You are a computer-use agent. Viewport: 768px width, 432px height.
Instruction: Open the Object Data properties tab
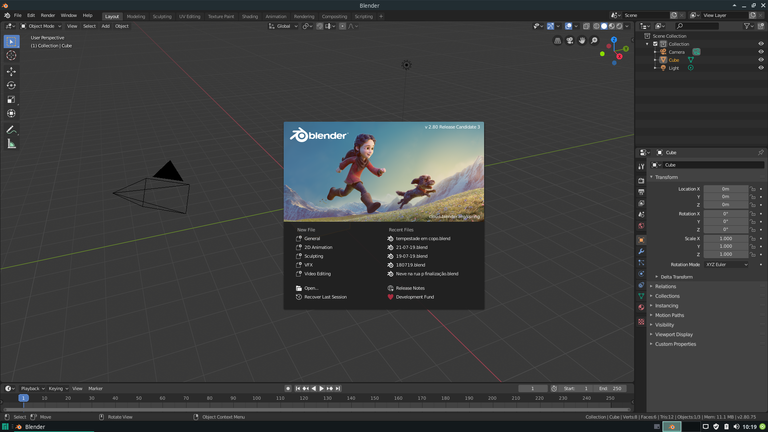641,296
